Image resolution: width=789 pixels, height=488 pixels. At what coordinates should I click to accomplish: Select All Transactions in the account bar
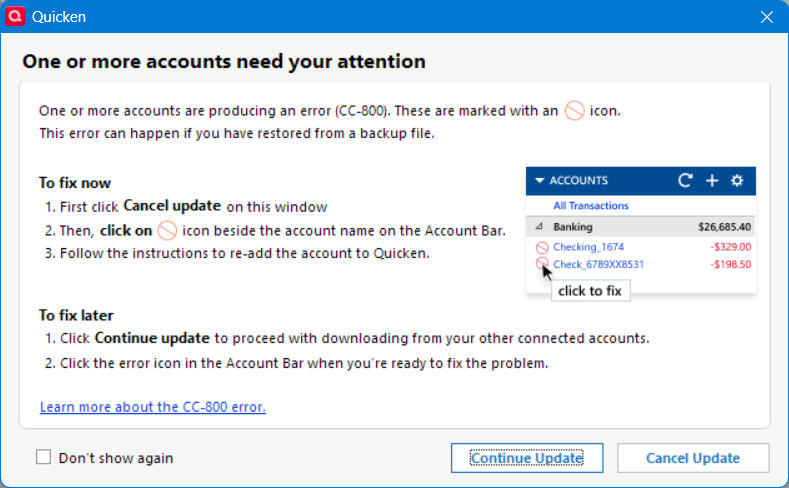(x=591, y=206)
